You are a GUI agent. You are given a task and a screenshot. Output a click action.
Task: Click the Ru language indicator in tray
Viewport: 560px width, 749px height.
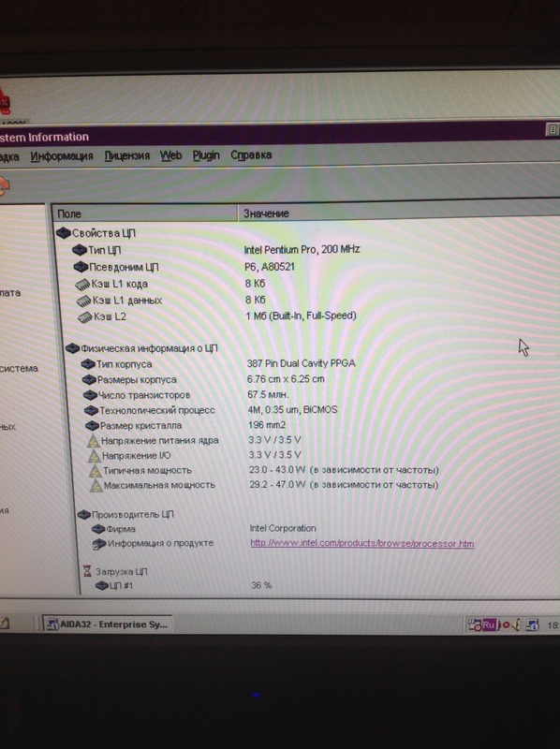488,624
